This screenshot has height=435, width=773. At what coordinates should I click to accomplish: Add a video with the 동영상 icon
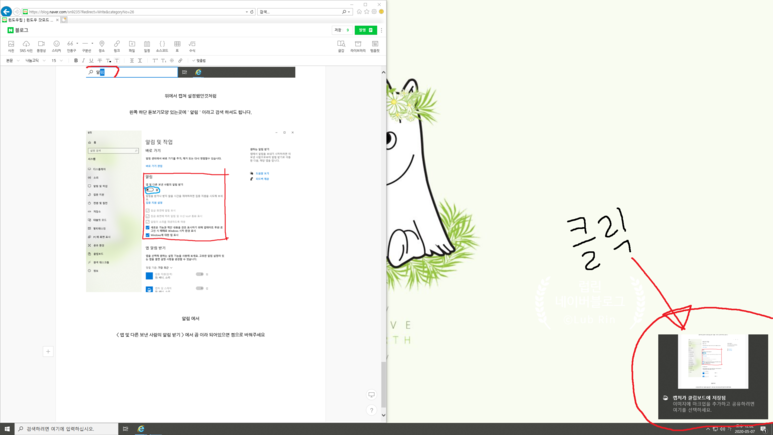[41, 46]
